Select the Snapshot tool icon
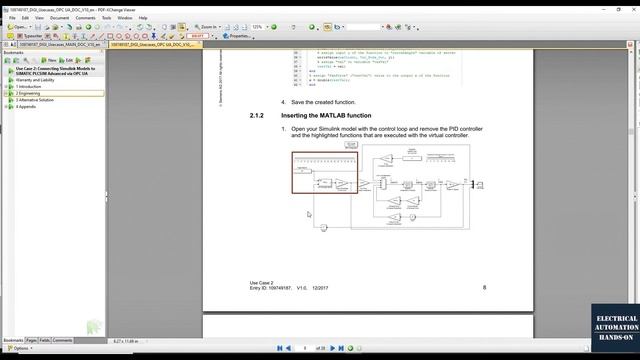 (x=173, y=27)
